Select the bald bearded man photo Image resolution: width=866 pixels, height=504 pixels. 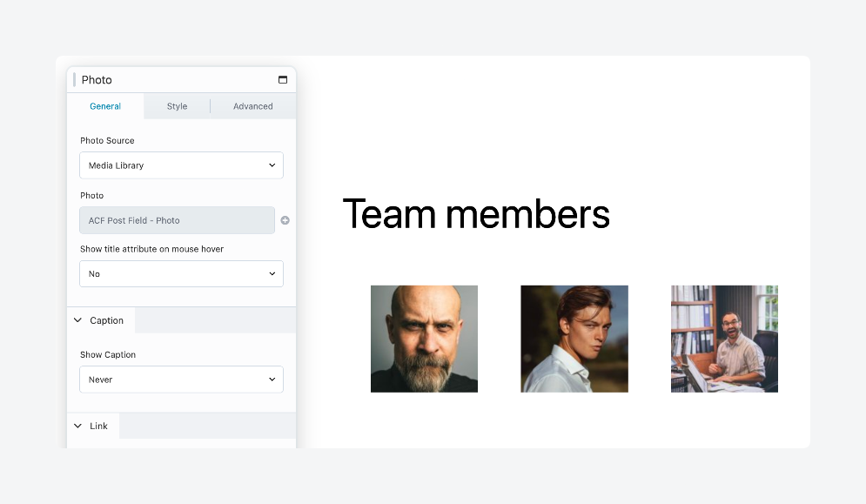point(424,339)
